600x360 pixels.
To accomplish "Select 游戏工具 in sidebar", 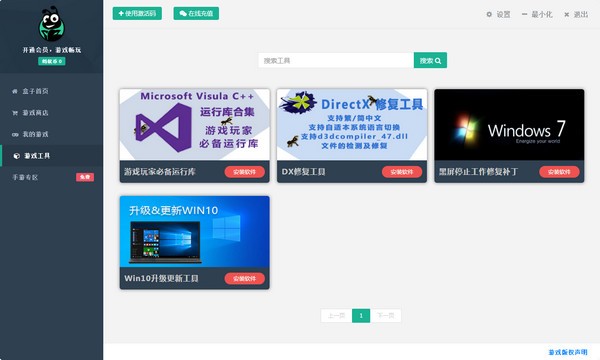I will [51, 156].
